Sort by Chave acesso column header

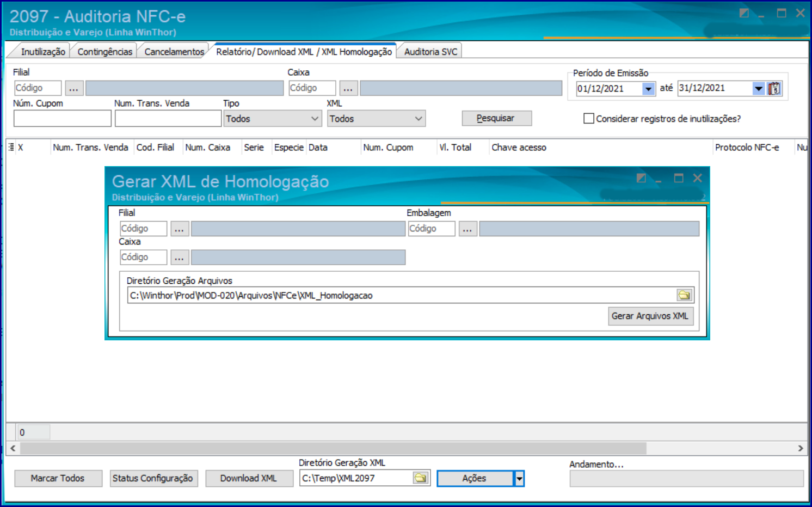coord(519,148)
